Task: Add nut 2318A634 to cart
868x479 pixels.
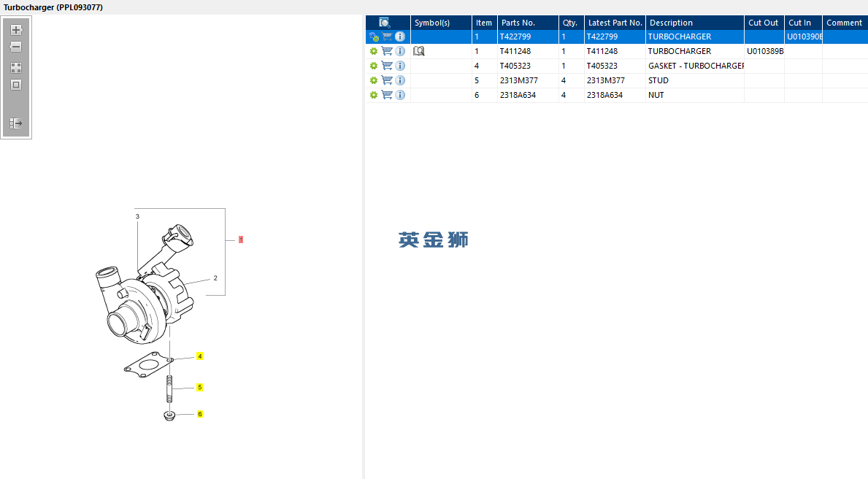Action: [x=387, y=95]
